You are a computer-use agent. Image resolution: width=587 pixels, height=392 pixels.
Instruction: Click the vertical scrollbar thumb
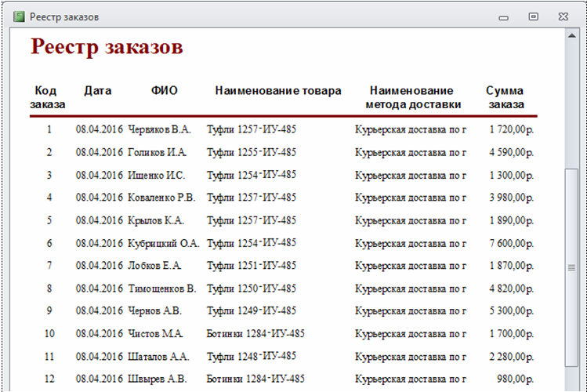[x=571, y=267]
